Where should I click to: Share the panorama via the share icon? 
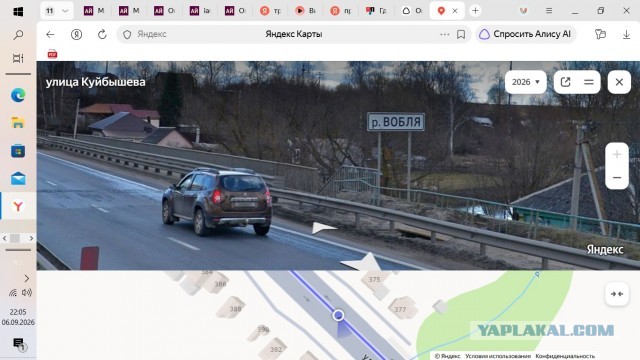[x=565, y=82]
